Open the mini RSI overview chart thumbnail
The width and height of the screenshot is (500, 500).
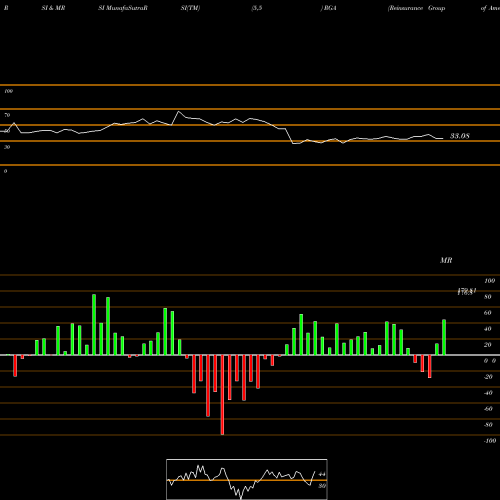coord(247,479)
